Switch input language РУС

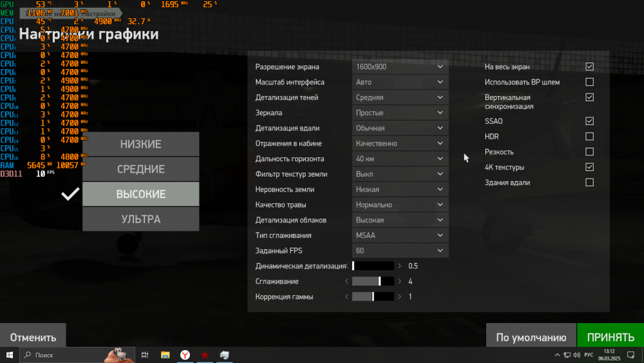[589, 355]
